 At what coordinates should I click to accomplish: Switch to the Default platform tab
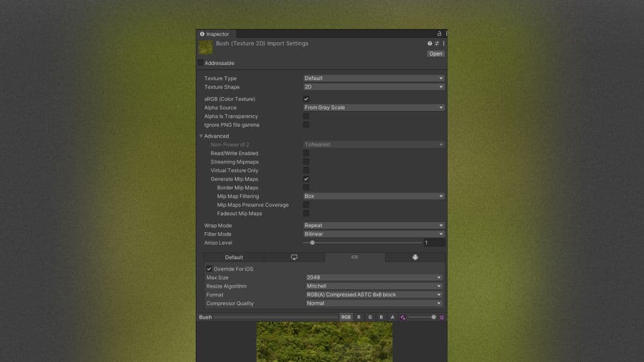pyautogui.click(x=234, y=257)
